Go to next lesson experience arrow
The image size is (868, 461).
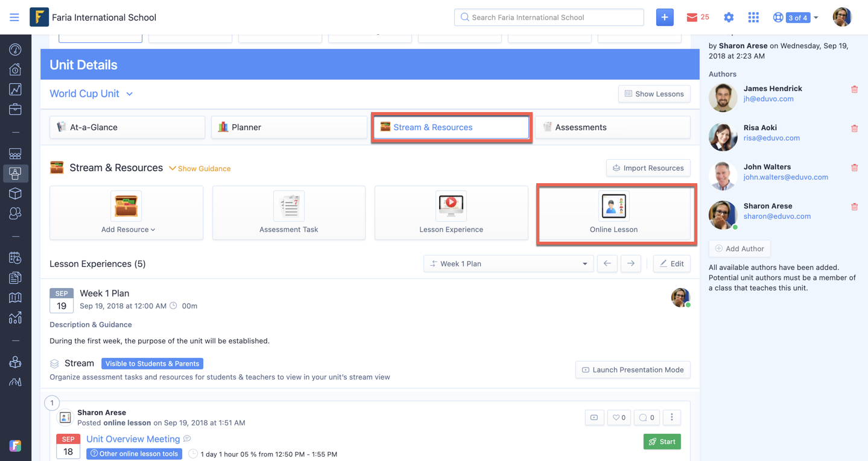631,264
